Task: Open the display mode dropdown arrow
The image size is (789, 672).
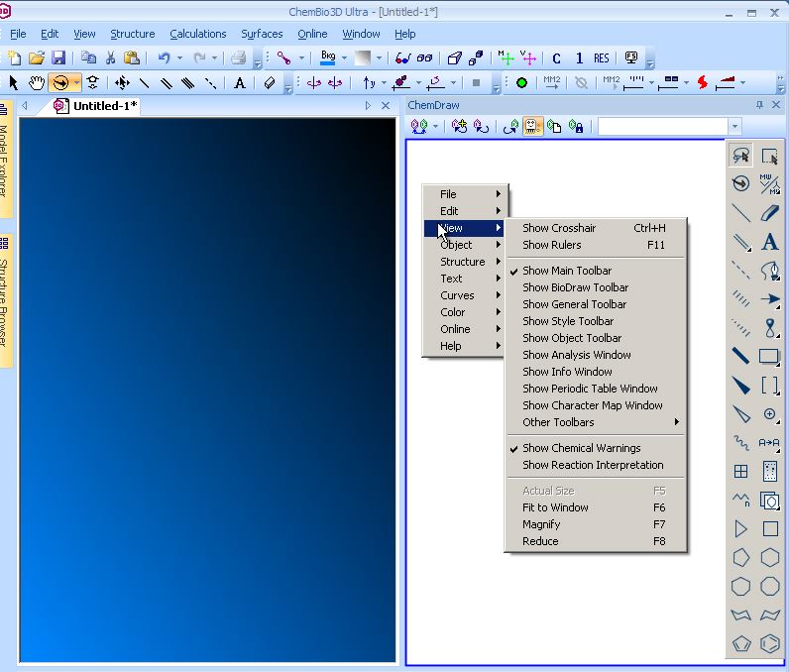Action: [301, 58]
